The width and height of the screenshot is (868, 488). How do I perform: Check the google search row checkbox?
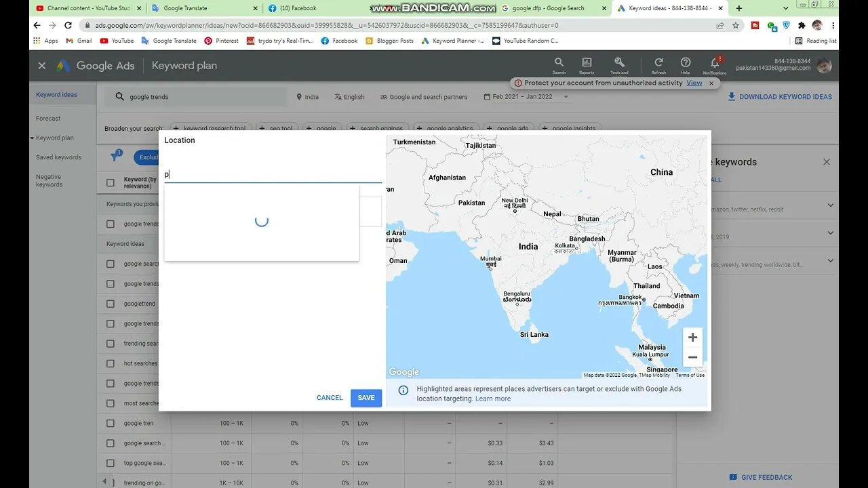111,264
